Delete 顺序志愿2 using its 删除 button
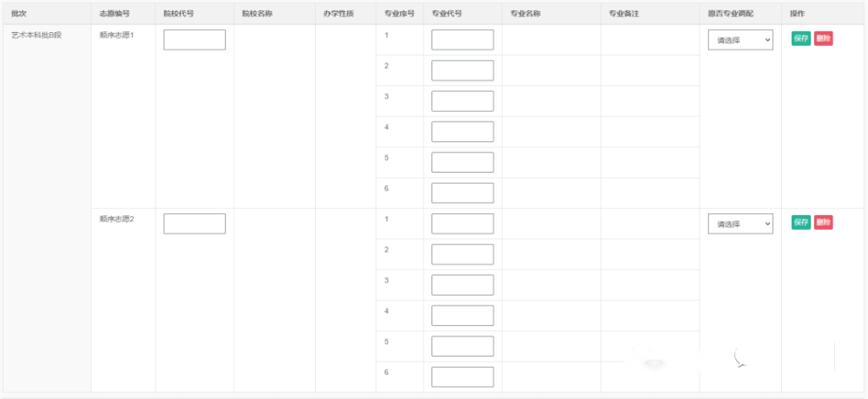This screenshot has width=868, height=399. coord(823,222)
